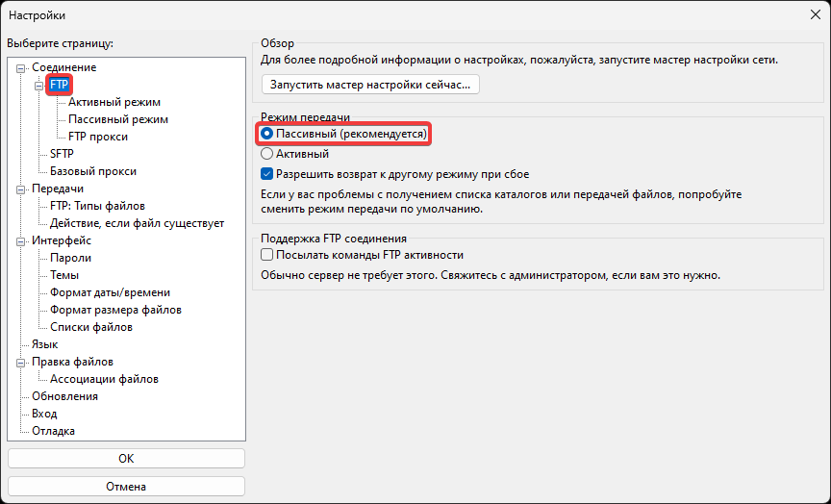The width and height of the screenshot is (831, 504).
Task: Collapse the Интерфейс tree section
Action: pos(22,240)
